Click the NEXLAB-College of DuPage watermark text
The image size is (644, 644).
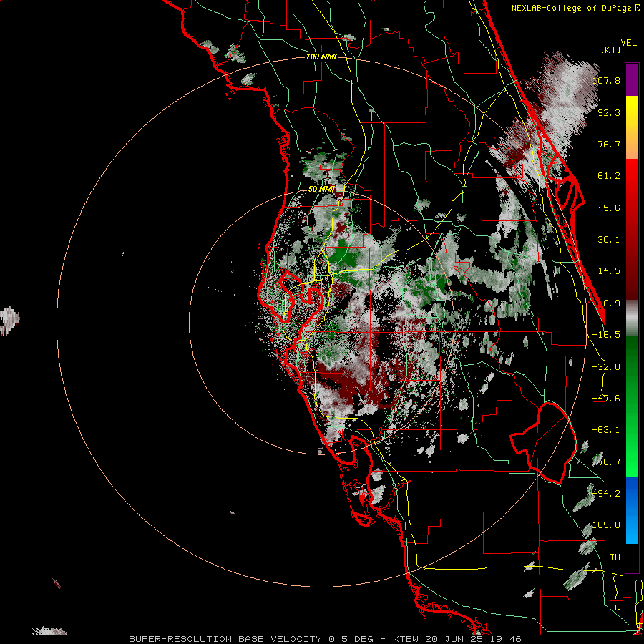pos(576,8)
